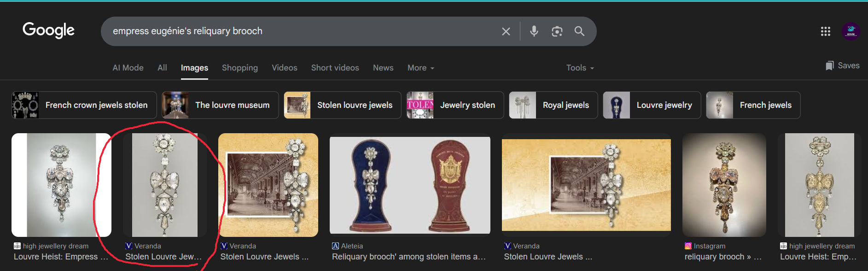Open the Shopping tab
The image size is (868, 271).
pos(240,68)
